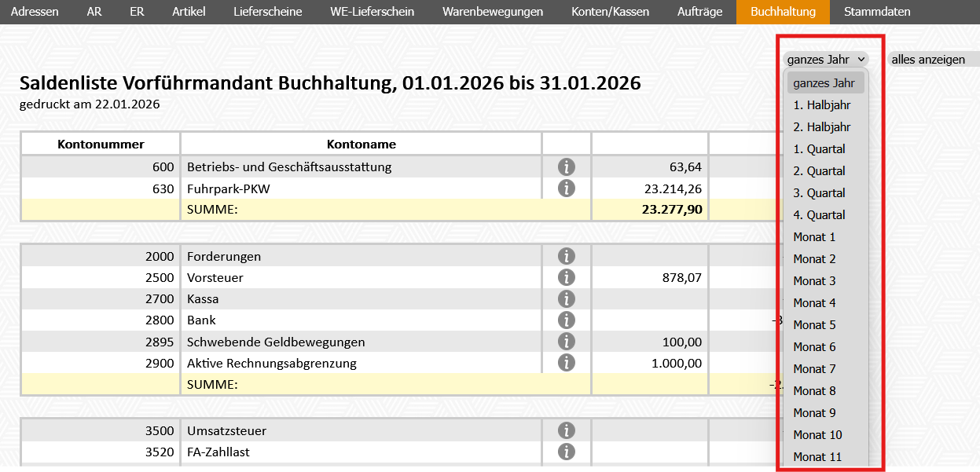Pick Monat 6 from the period options
The width and height of the screenshot is (980, 472).
[x=814, y=347]
